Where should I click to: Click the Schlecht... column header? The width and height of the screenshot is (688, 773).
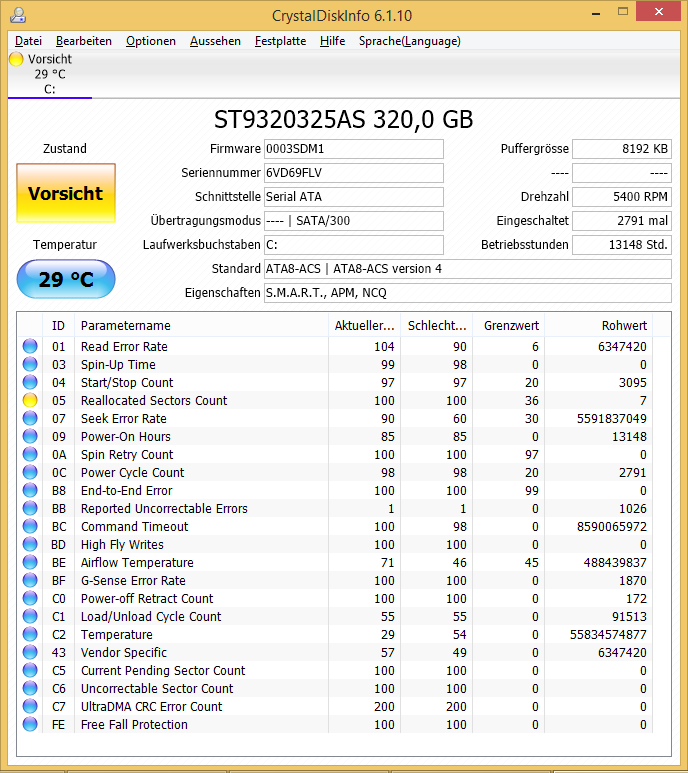pyautogui.click(x=437, y=325)
